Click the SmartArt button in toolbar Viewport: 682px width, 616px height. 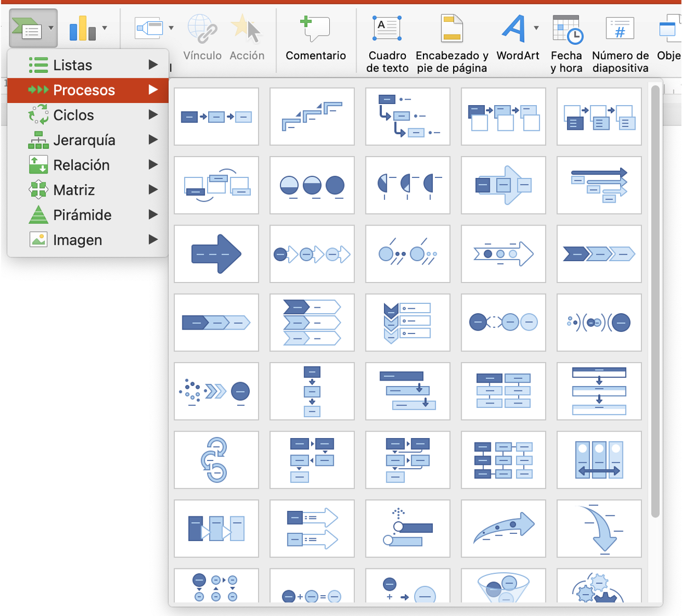(27, 28)
